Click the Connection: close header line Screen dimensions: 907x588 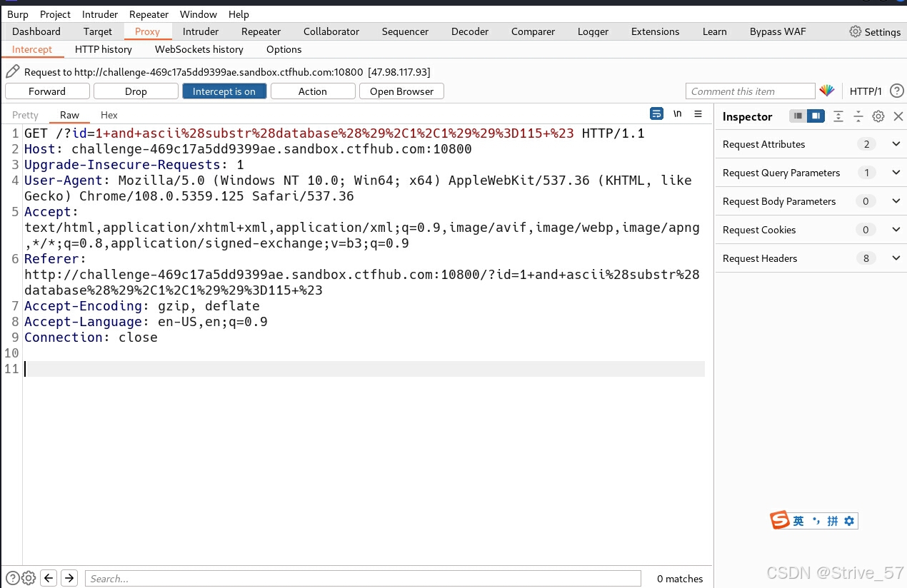91,338
